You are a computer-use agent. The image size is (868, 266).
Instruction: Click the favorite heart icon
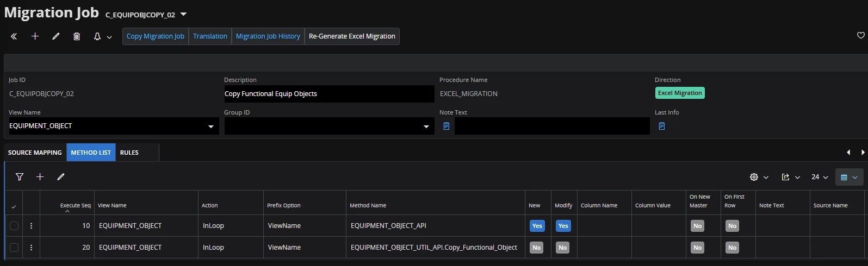coord(860,35)
